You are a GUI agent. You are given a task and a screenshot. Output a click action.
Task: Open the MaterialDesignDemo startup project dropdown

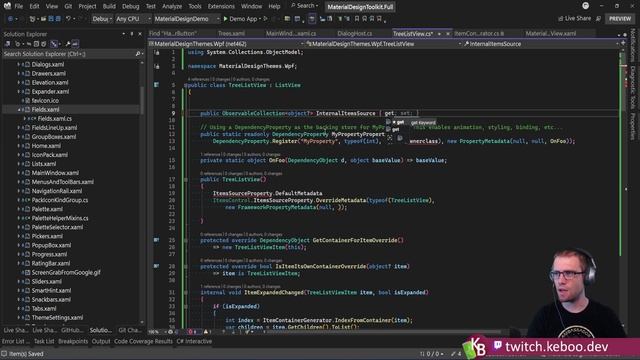pyautogui.click(x=186, y=19)
